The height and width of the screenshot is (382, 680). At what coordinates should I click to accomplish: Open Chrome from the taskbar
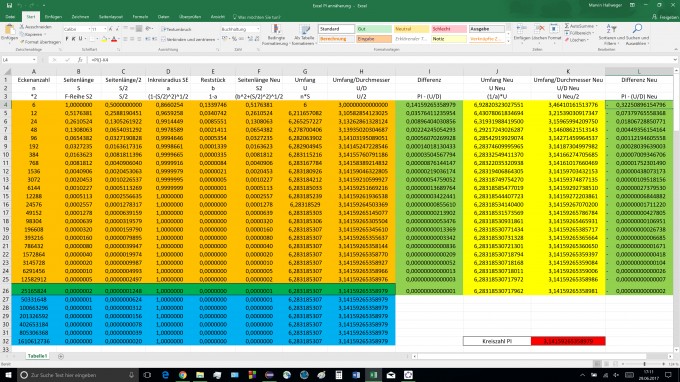(183, 375)
